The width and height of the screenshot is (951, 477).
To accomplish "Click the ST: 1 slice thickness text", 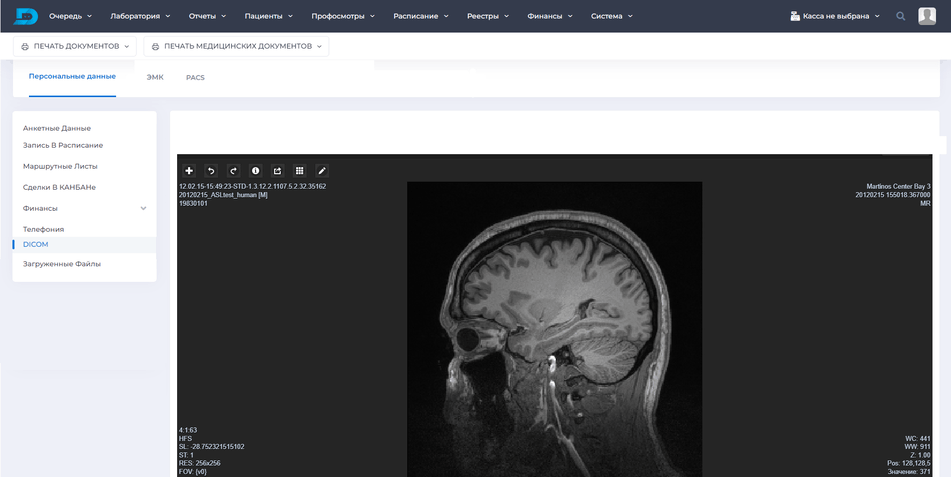I will [x=186, y=455].
